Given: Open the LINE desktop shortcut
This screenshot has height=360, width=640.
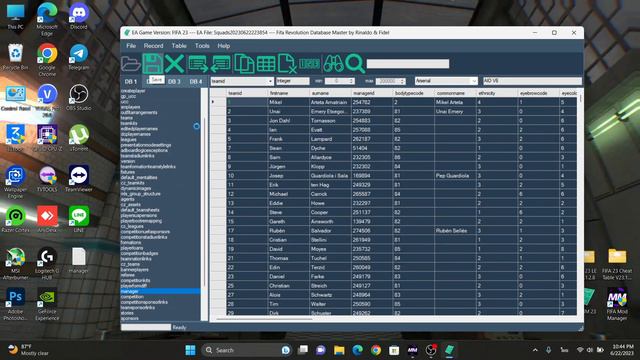Looking at the screenshot, I should coord(79,219).
